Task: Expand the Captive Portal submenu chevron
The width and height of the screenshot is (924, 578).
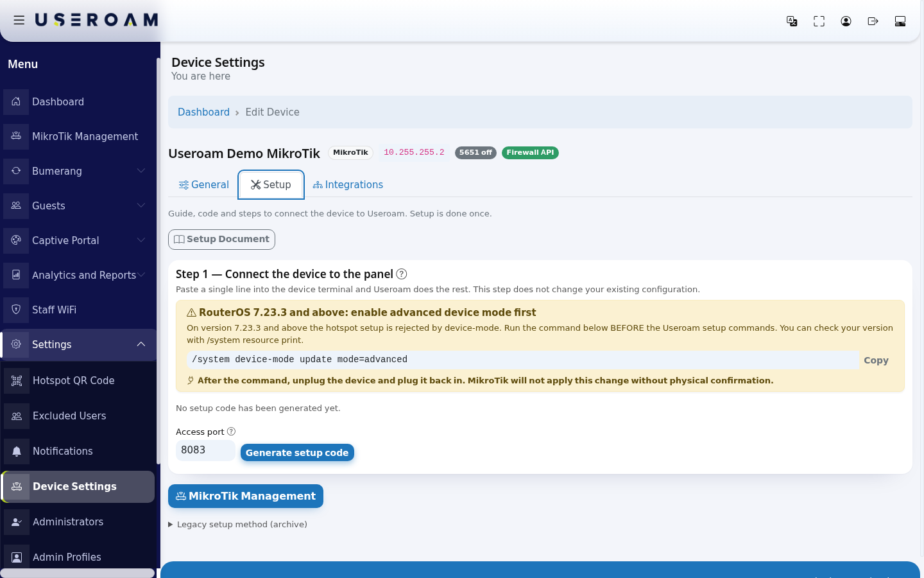Action: coord(141,240)
